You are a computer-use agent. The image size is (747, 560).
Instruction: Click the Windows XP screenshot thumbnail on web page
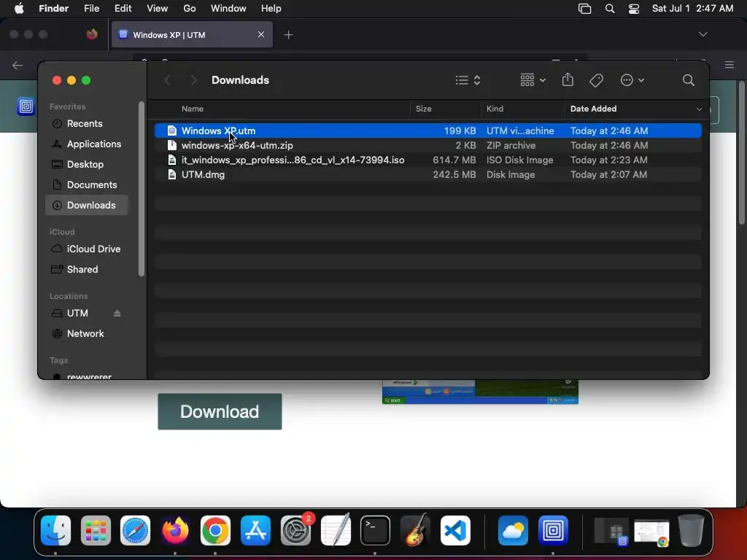(480, 392)
